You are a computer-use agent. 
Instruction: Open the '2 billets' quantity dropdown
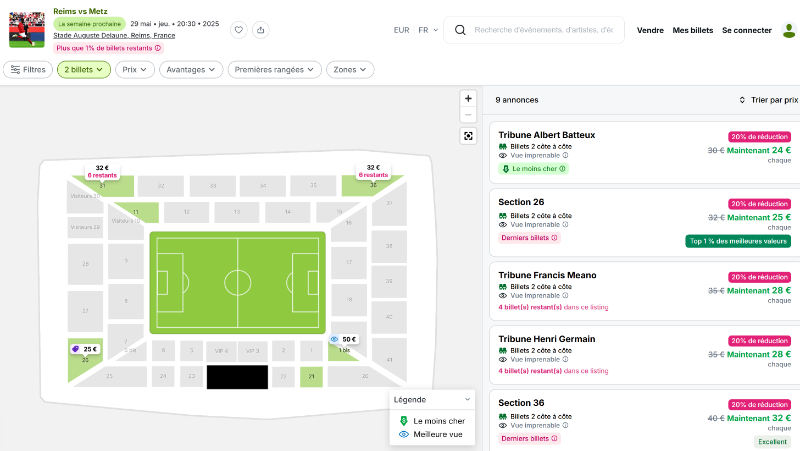click(x=83, y=70)
